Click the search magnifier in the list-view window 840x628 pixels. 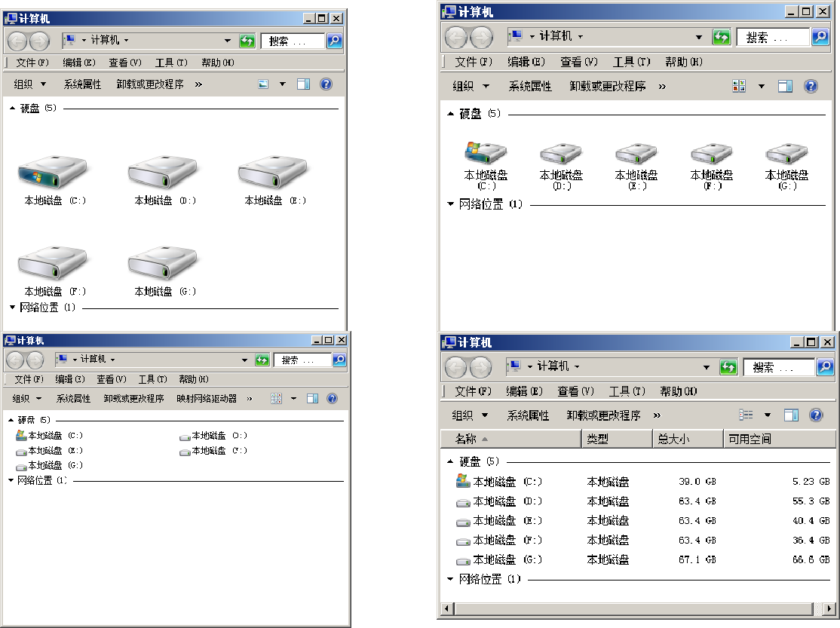pos(339,360)
